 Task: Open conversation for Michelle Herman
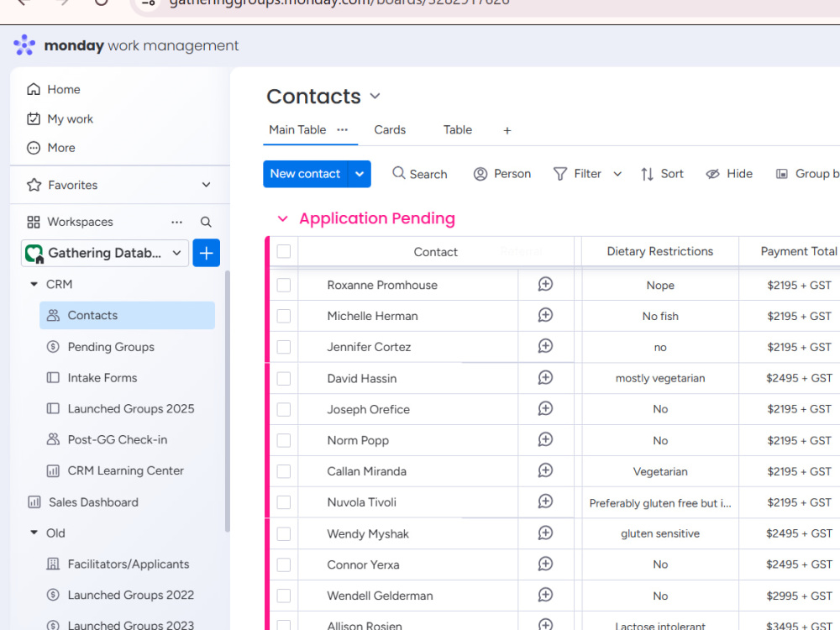point(545,315)
